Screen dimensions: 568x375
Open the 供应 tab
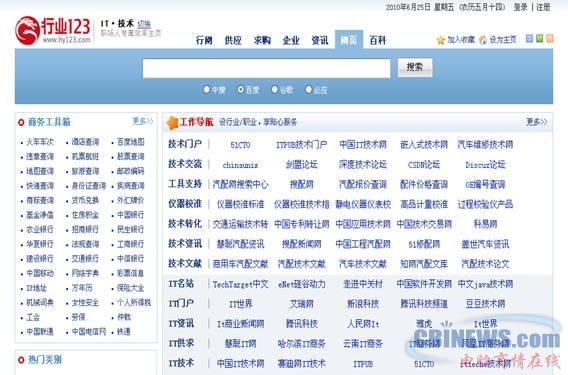pyautogui.click(x=233, y=40)
